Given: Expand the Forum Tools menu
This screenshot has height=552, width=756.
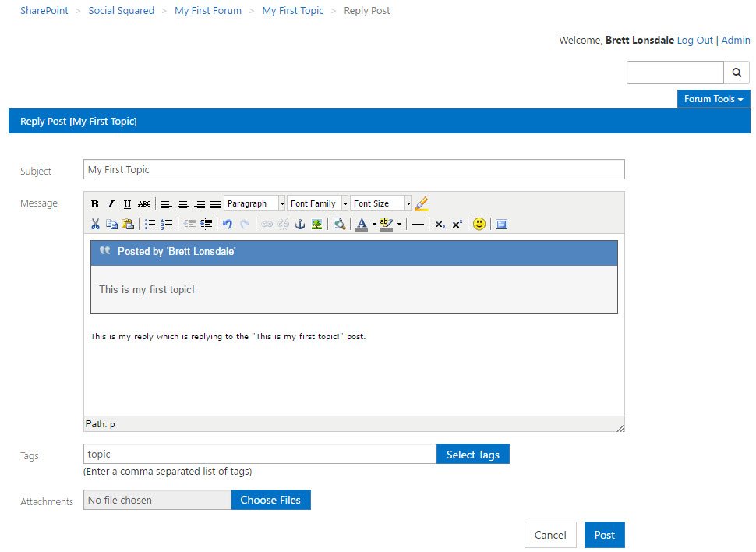Looking at the screenshot, I should click(713, 99).
